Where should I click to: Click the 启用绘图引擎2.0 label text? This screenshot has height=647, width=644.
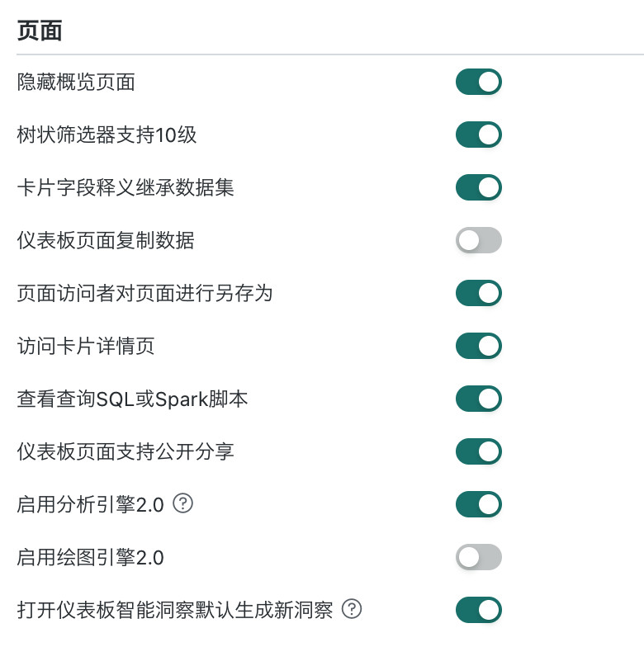coord(91,557)
